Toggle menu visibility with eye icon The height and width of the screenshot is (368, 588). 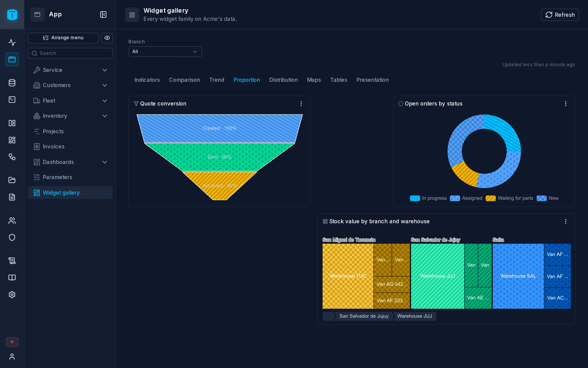pos(107,38)
